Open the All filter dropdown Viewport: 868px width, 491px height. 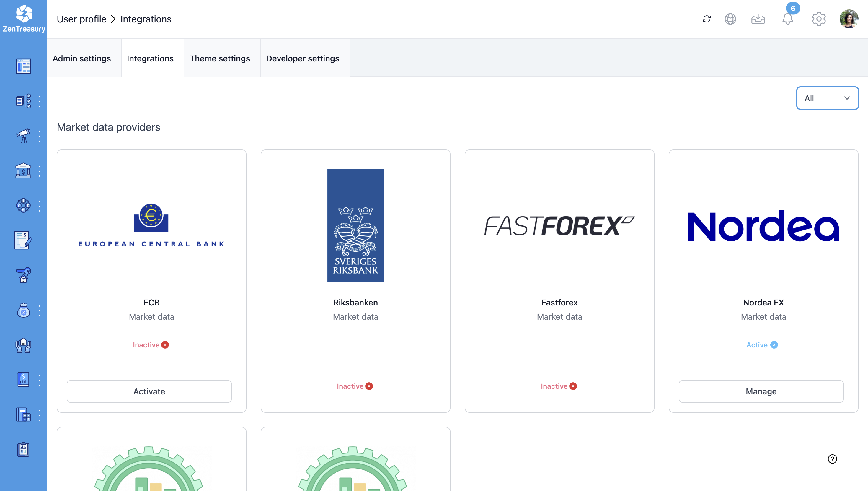[827, 98]
